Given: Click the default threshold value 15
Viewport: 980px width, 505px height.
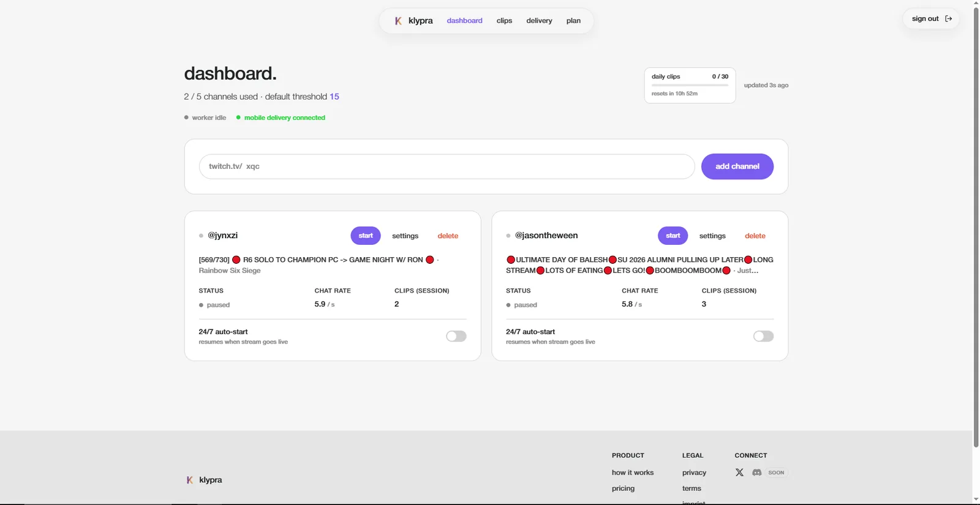Looking at the screenshot, I should [334, 97].
